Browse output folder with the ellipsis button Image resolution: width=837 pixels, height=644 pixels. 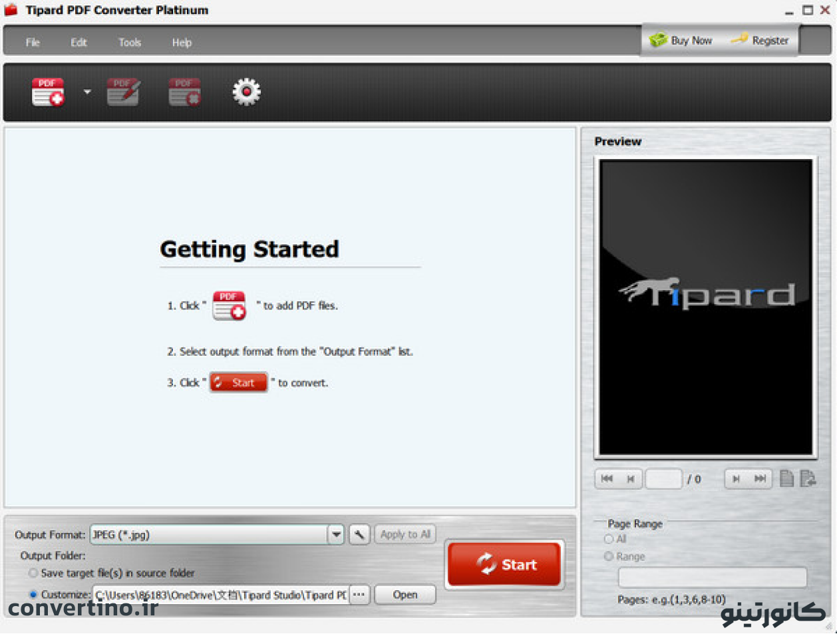click(x=359, y=595)
